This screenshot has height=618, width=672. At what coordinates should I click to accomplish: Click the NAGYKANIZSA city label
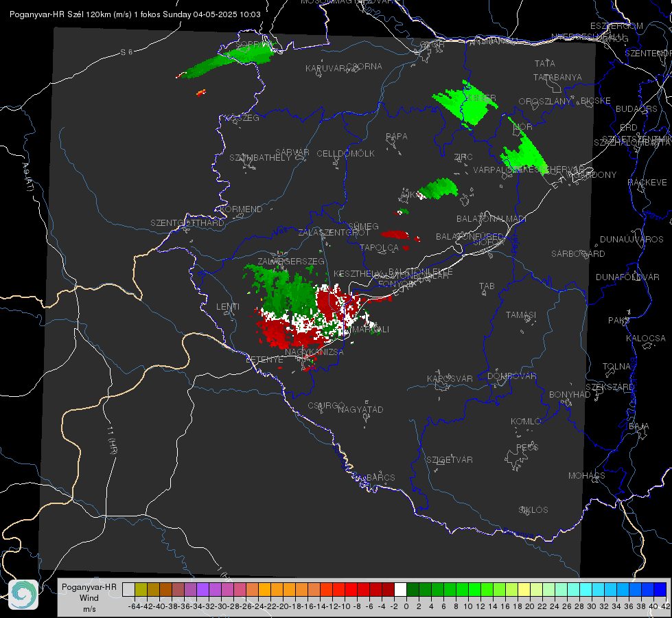(314, 352)
